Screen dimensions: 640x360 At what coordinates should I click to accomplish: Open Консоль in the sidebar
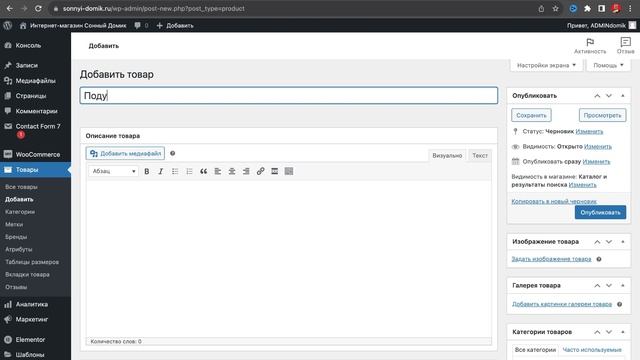35,45
